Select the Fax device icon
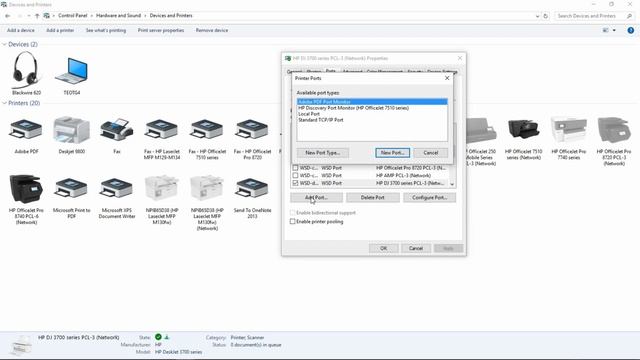This screenshot has height=360, width=640. point(117,136)
